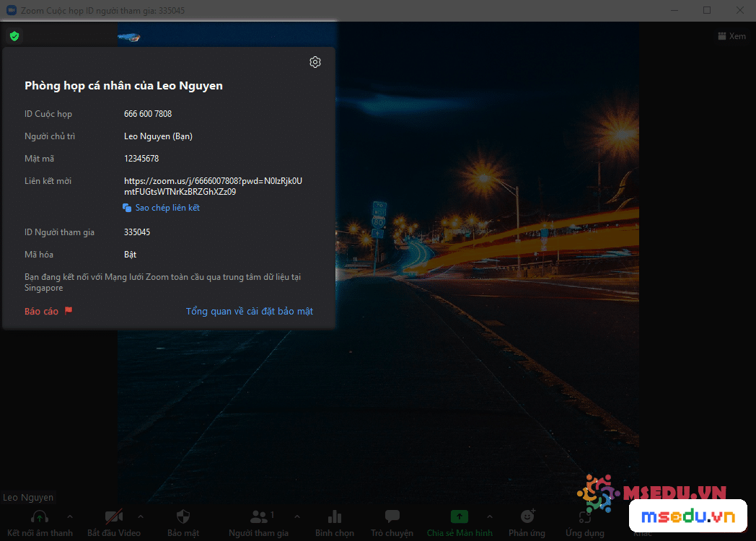Open meeting info settings gear
756x541 pixels.
point(315,62)
